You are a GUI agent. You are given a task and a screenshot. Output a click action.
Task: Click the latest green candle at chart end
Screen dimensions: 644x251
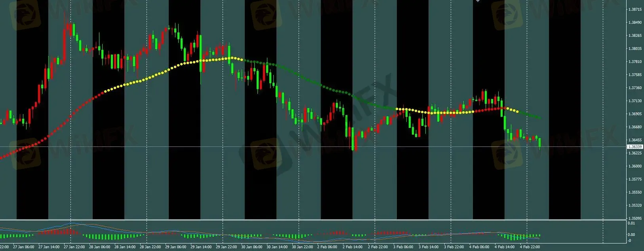pos(540,143)
